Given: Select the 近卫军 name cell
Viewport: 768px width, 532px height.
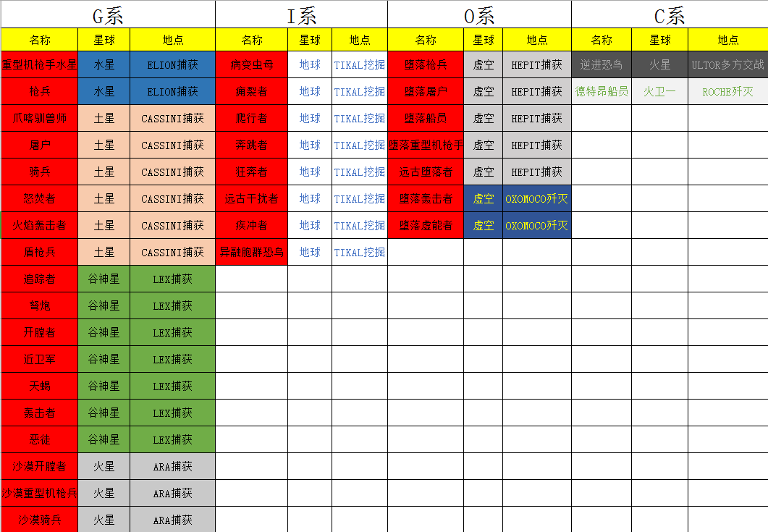Looking at the screenshot, I should click(x=40, y=359).
